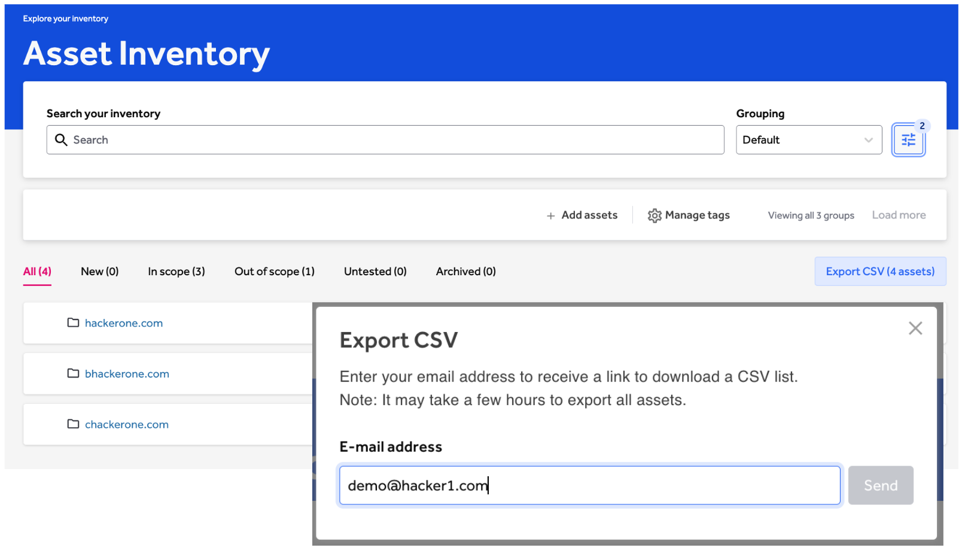Viewport: 962px width, 560px height.
Task: Click the Viewing all 3 groups text
Action: [811, 215]
